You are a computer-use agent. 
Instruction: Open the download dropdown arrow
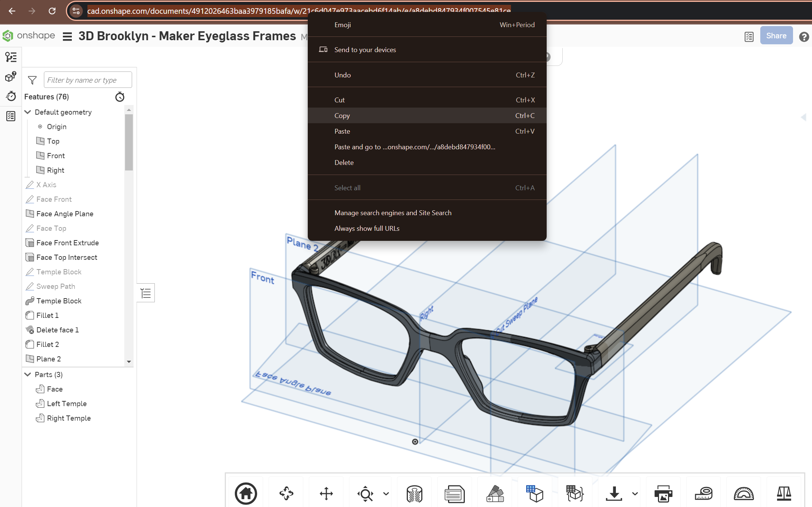pos(635,494)
